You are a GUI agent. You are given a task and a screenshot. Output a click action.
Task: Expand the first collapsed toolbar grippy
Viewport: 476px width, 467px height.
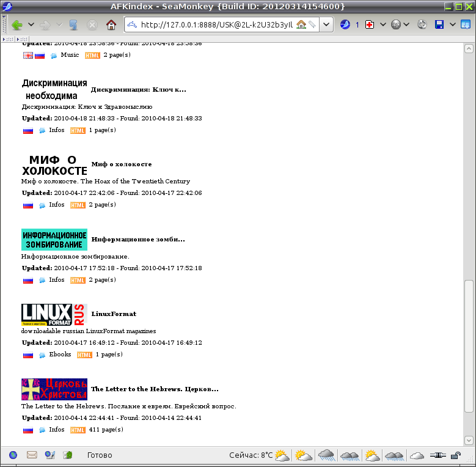[x=8, y=39]
